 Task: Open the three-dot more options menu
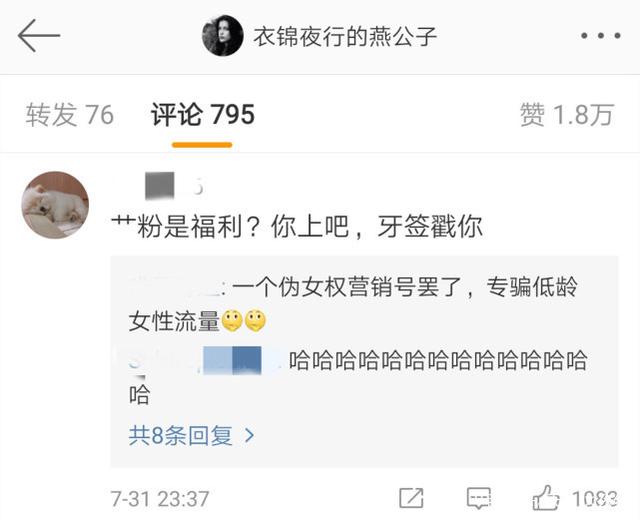601,36
